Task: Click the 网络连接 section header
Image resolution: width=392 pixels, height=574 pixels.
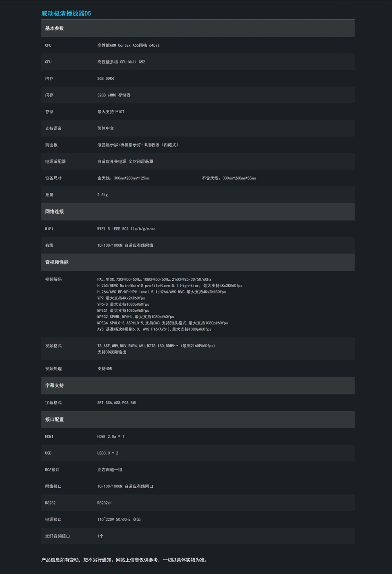Action: coord(54,212)
